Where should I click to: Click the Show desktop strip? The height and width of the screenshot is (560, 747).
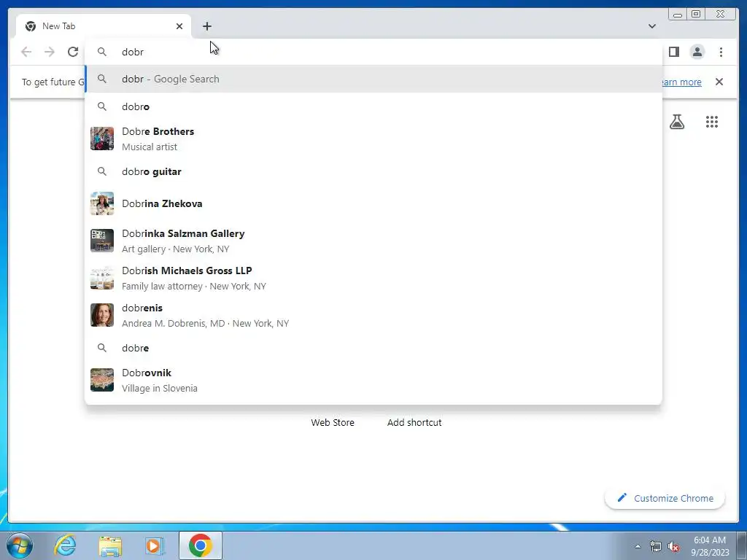click(743, 545)
